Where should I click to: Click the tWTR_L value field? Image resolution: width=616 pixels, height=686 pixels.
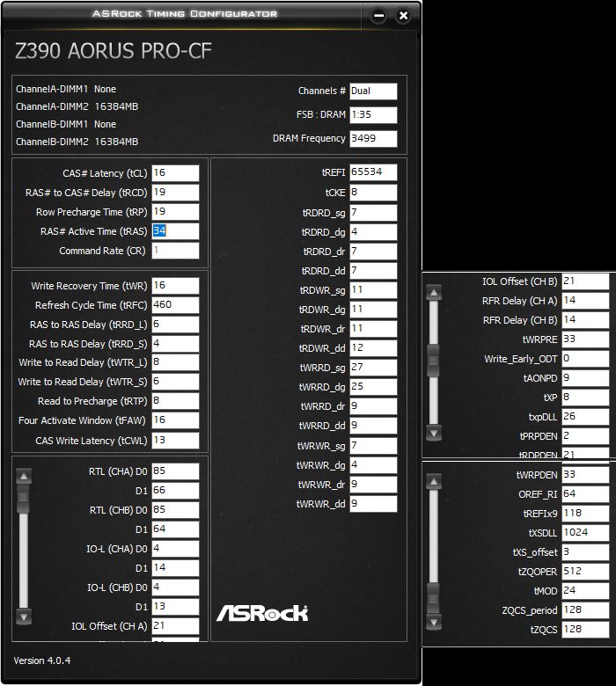(175, 362)
